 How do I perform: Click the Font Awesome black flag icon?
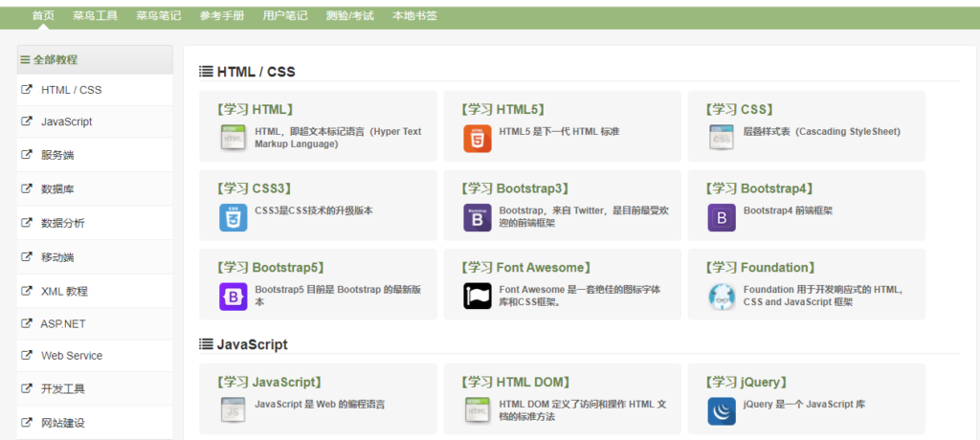click(x=477, y=297)
